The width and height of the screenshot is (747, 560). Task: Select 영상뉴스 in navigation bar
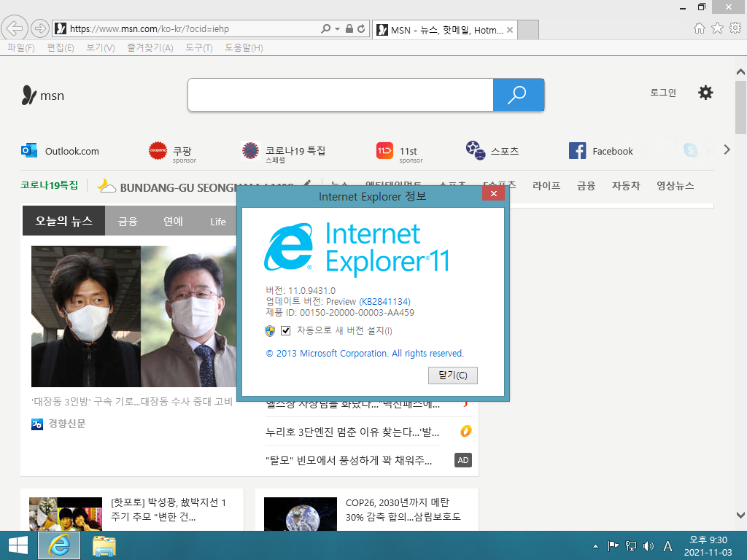tap(675, 186)
